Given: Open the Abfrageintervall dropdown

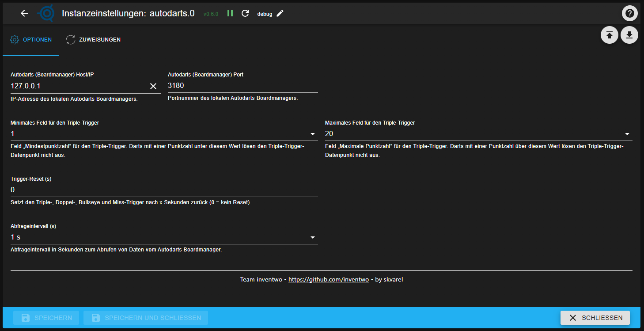Looking at the screenshot, I should [313, 237].
